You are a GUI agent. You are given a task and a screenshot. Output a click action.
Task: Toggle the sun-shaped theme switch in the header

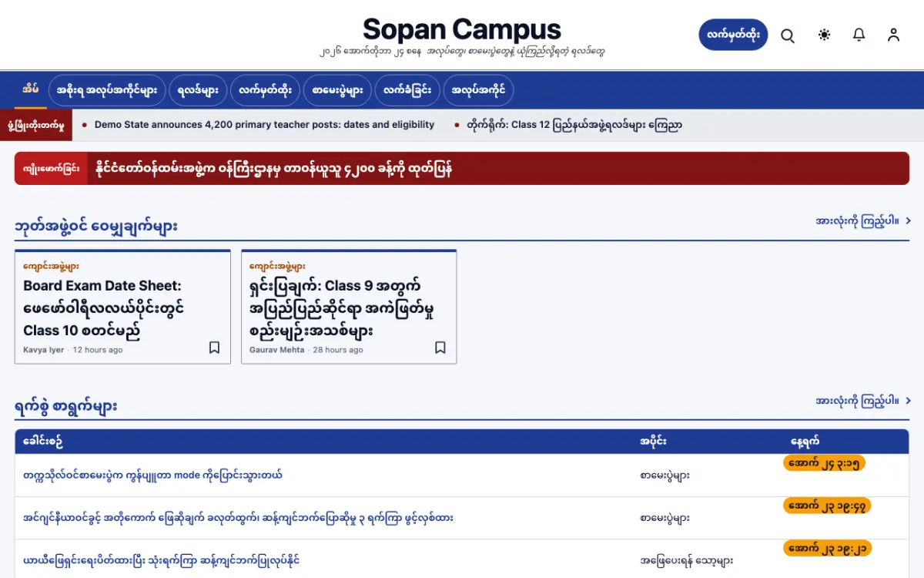click(x=825, y=35)
